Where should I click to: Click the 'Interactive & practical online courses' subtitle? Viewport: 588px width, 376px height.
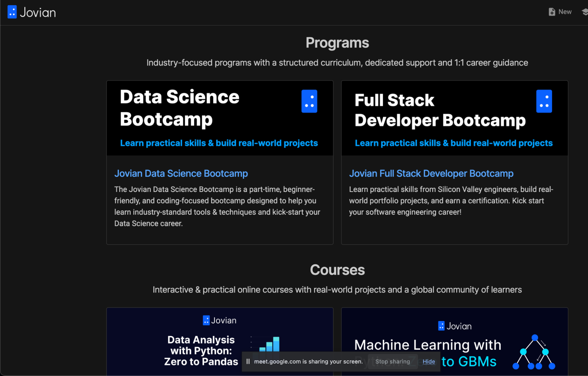pyautogui.click(x=337, y=290)
